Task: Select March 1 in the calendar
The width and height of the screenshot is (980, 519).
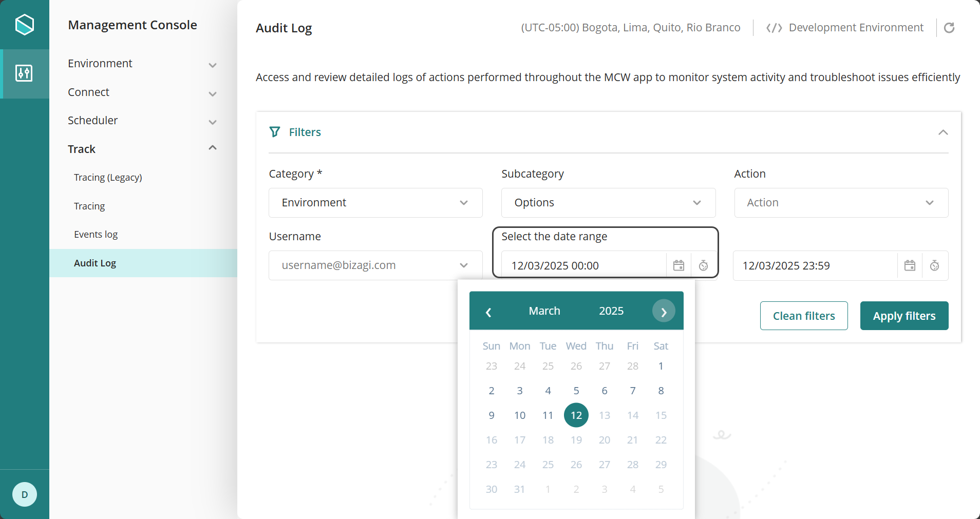Action: 661,366
